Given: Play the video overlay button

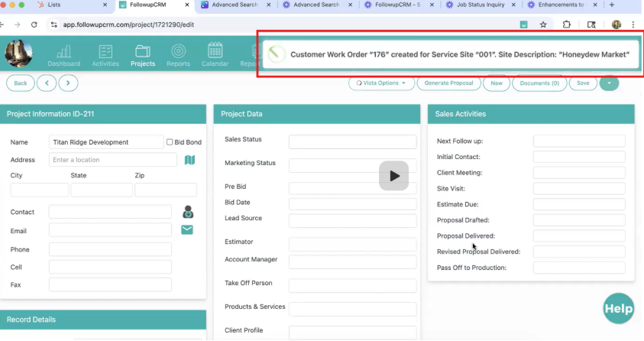Looking at the screenshot, I should pos(394,176).
